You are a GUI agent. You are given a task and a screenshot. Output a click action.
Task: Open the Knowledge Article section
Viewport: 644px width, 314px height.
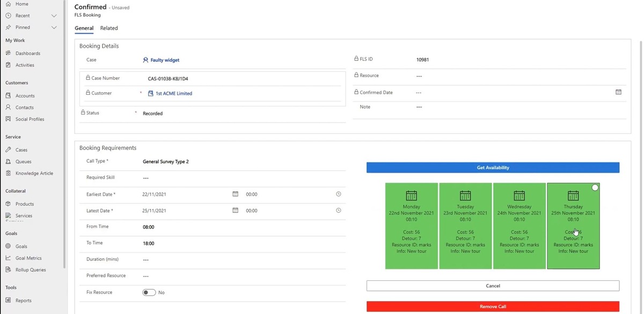(x=33, y=173)
